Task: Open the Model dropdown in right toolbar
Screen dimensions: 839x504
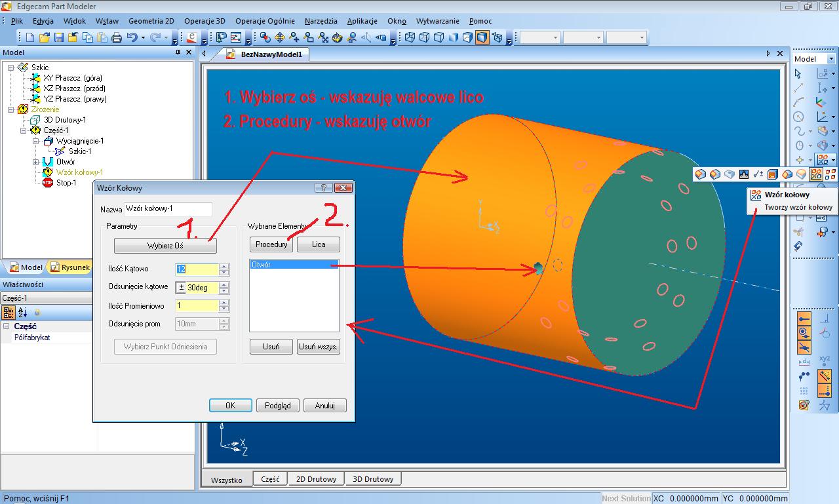Action: (830, 59)
